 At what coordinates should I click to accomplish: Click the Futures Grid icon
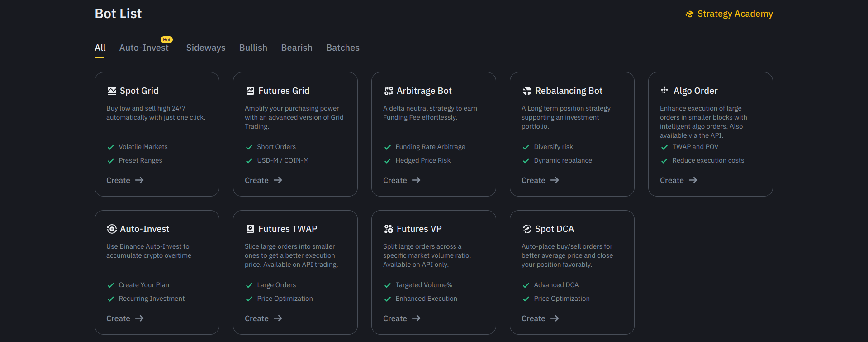click(x=250, y=91)
